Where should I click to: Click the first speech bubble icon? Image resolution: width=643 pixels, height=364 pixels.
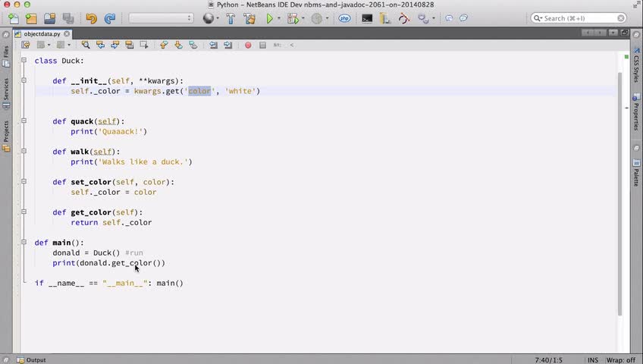(x=449, y=18)
